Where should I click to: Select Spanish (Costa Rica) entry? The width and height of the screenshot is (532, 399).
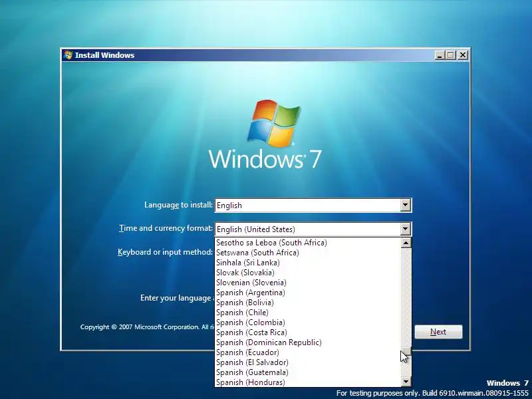(x=308, y=332)
